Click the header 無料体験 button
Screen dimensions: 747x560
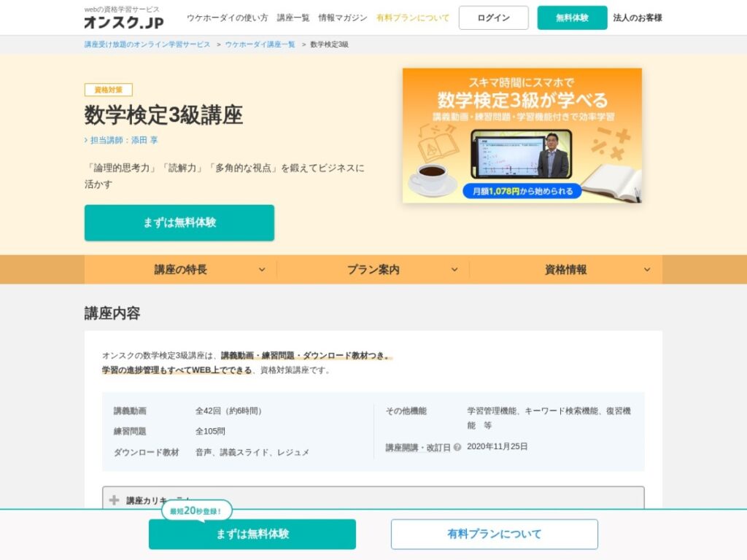point(572,17)
